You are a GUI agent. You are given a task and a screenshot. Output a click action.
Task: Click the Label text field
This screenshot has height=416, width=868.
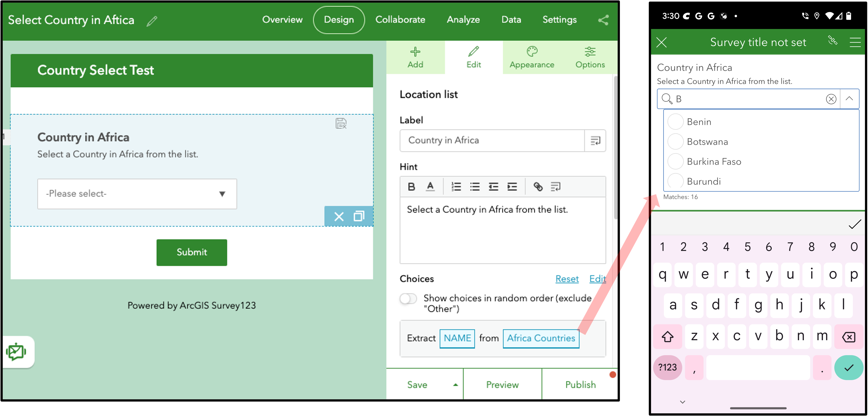(x=492, y=140)
